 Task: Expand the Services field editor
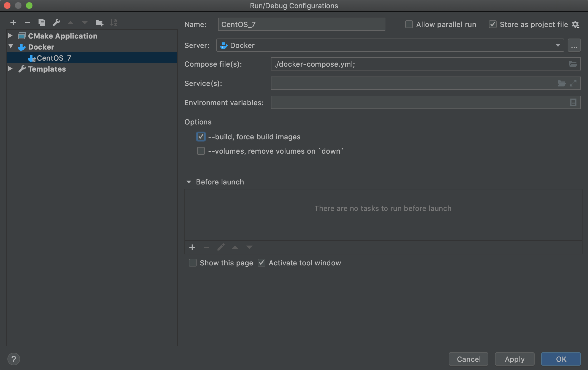573,83
